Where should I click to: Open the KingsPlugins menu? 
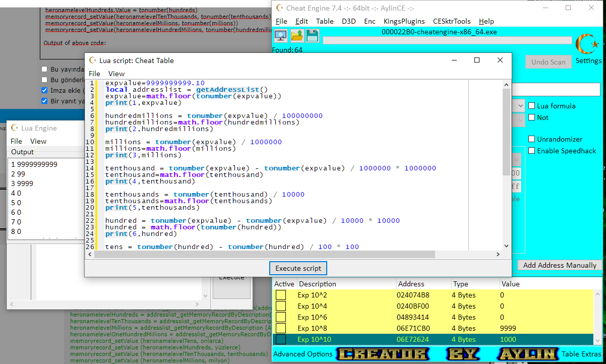pyautogui.click(x=404, y=21)
